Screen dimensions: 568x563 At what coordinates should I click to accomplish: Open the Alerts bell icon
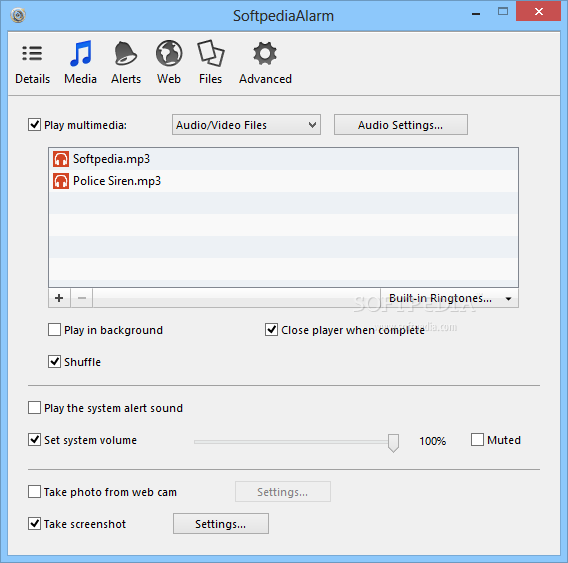[125, 53]
